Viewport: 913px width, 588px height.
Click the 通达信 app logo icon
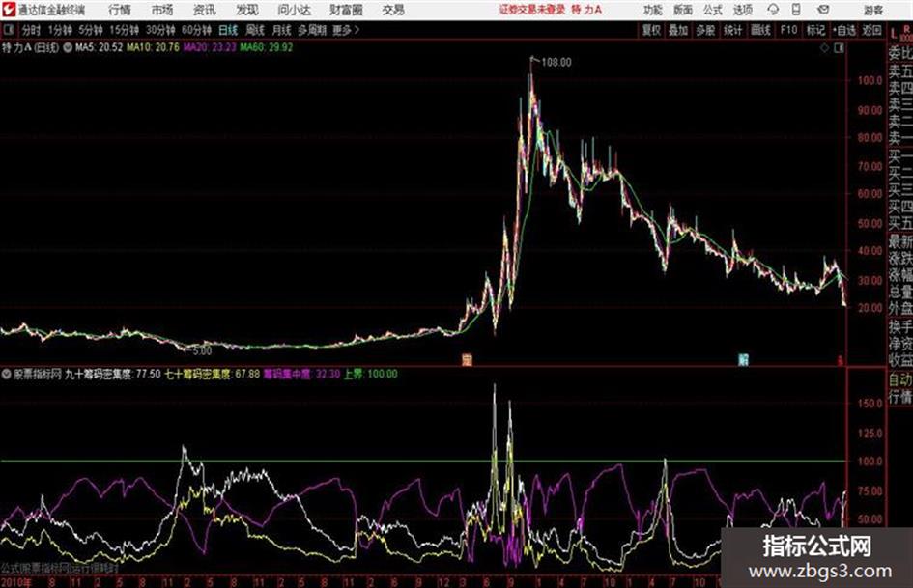tap(9, 10)
